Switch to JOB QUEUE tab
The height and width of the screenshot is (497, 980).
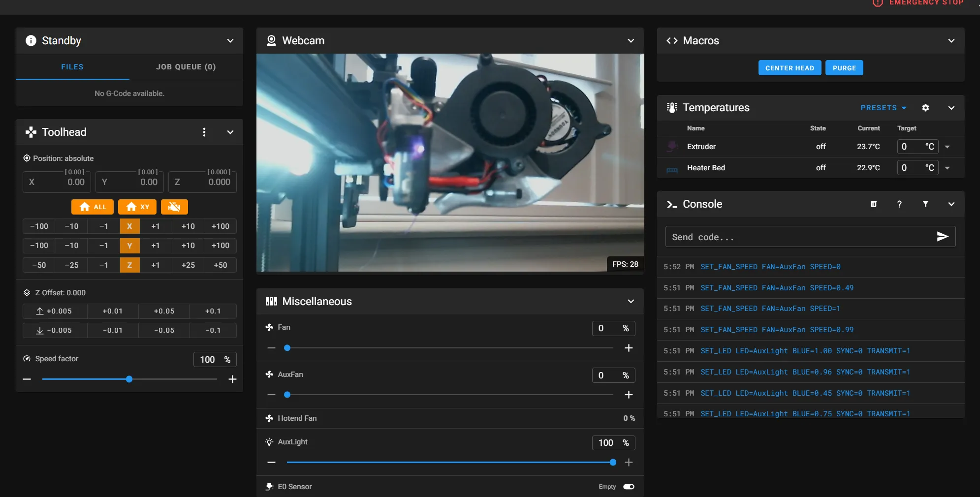[186, 67]
